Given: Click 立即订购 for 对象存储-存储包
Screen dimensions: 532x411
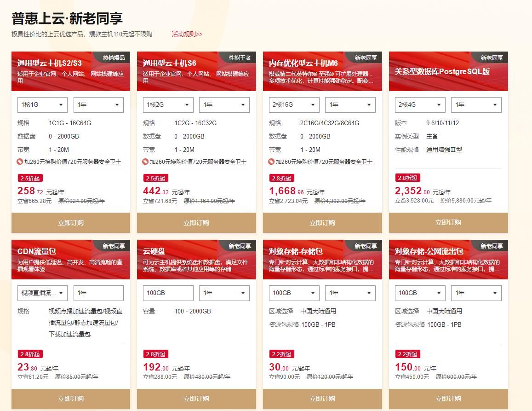Looking at the screenshot, I should click(x=322, y=399).
